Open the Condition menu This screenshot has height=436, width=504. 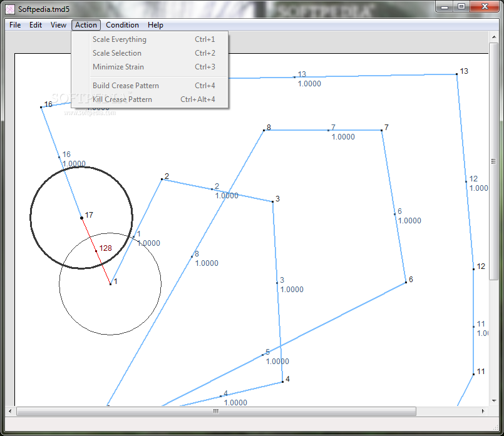[x=123, y=25]
